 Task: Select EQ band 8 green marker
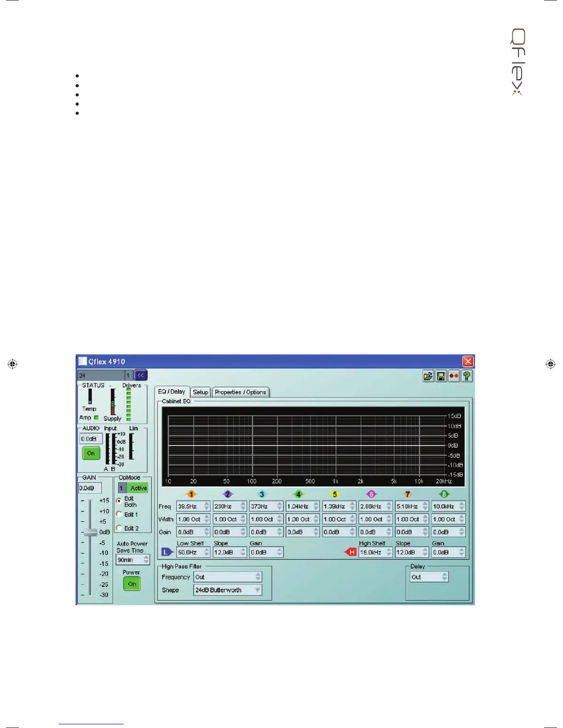(444, 494)
